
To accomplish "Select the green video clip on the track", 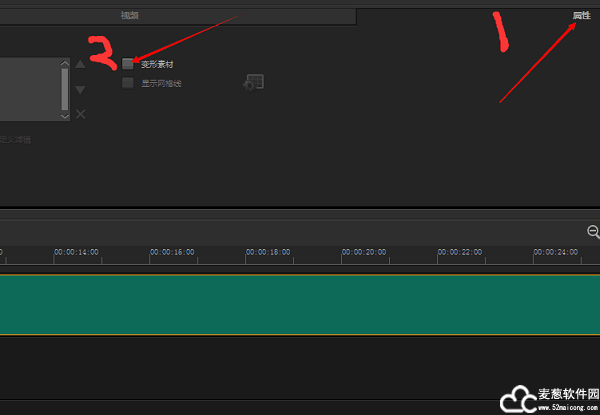I will click(x=300, y=305).
